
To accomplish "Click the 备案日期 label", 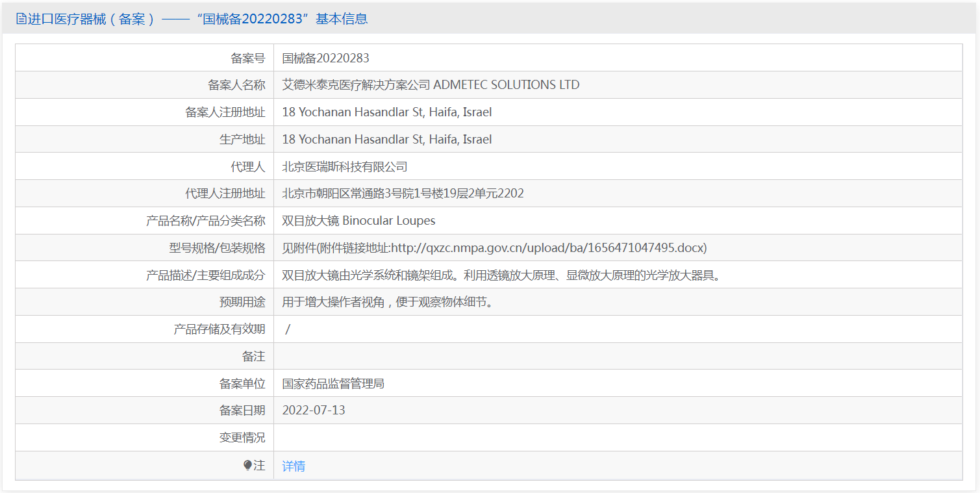I will coord(242,411).
